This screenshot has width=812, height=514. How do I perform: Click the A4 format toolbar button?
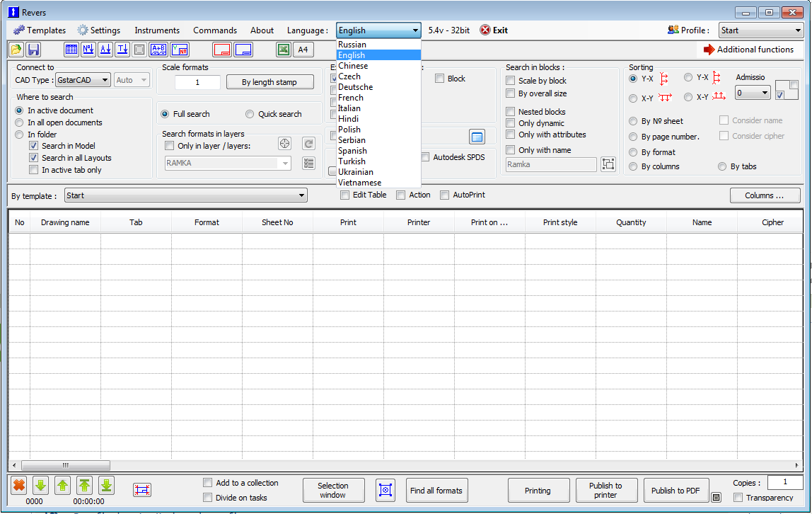coord(303,50)
